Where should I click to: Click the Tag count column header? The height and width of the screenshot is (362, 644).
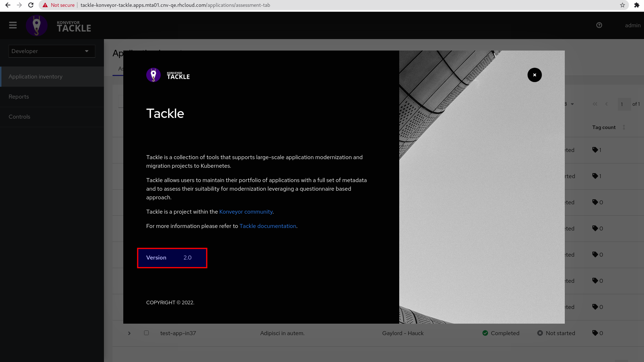point(604,127)
